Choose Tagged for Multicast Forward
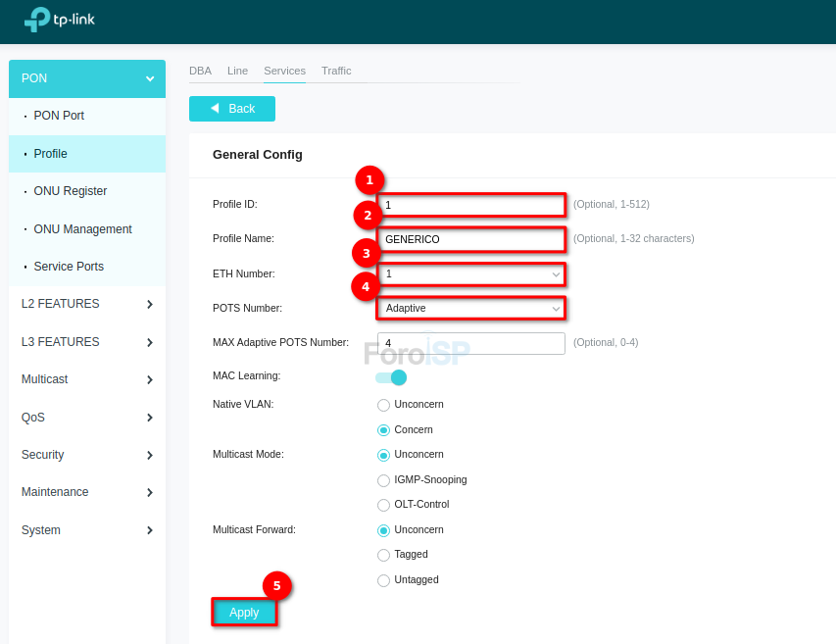 pyautogui.click(x=383, y=555)
